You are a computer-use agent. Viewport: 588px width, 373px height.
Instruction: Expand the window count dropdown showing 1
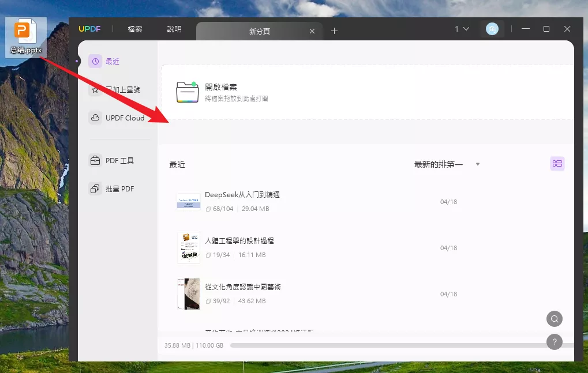pyautogui.click(x=462, y=29)
